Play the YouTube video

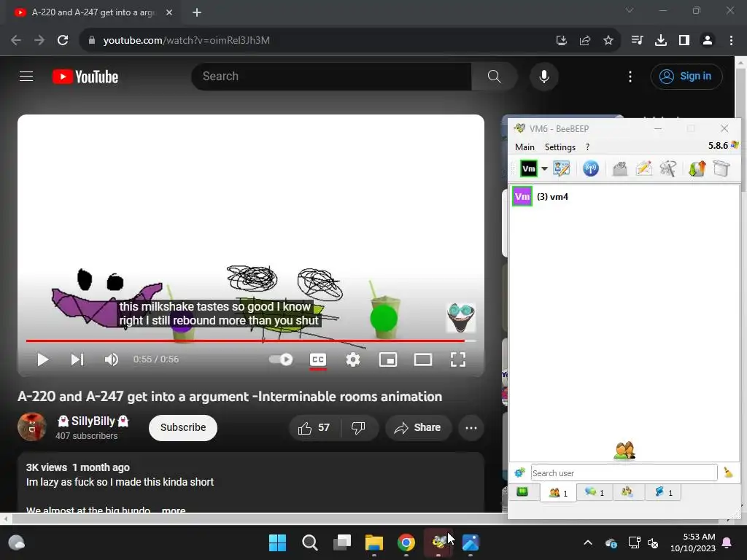tap(42, 359)
